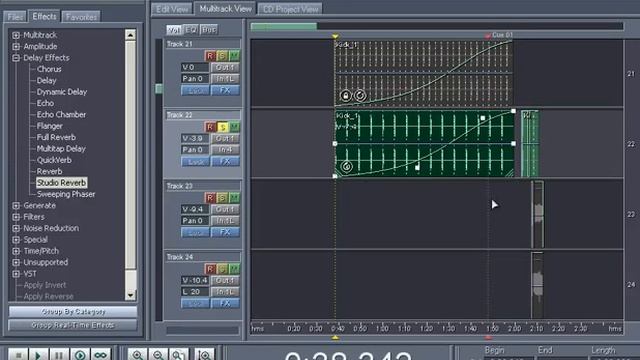The image size is (640, 360).
Task: Select the top-right envelope handle on Track 22 clip
Action: point(513,111)
